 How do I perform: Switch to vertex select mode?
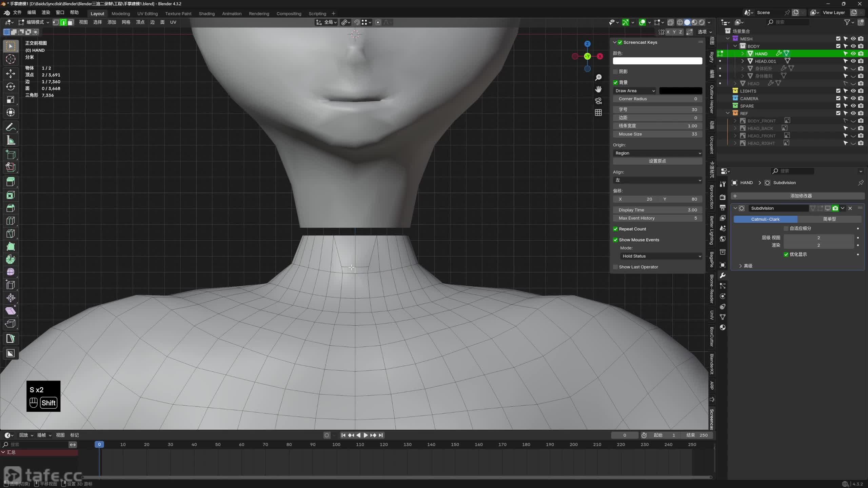pyautogui.click(x=56, y=22)
